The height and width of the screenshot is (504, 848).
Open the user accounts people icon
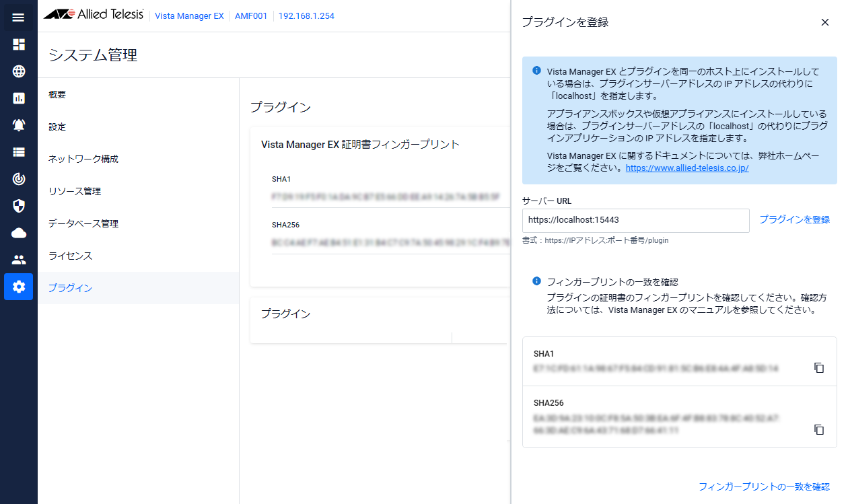tap(18, 260)
